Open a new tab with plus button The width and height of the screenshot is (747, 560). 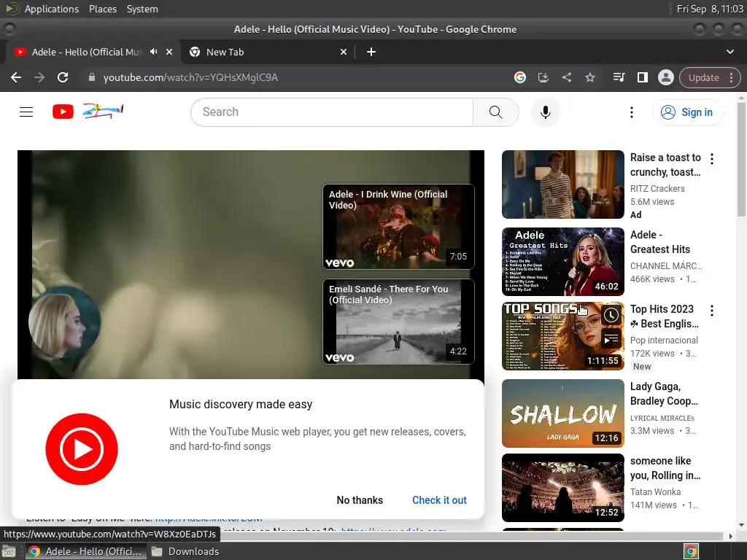pos(371,52)
